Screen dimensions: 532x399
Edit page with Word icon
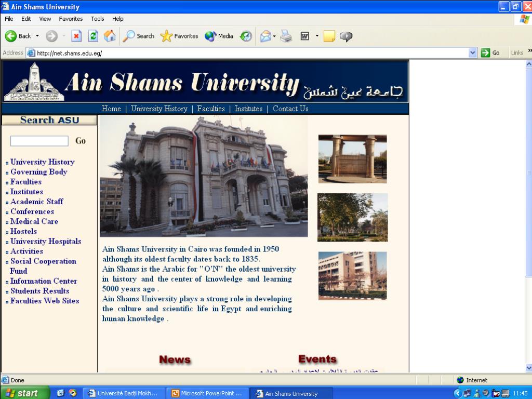304,36
